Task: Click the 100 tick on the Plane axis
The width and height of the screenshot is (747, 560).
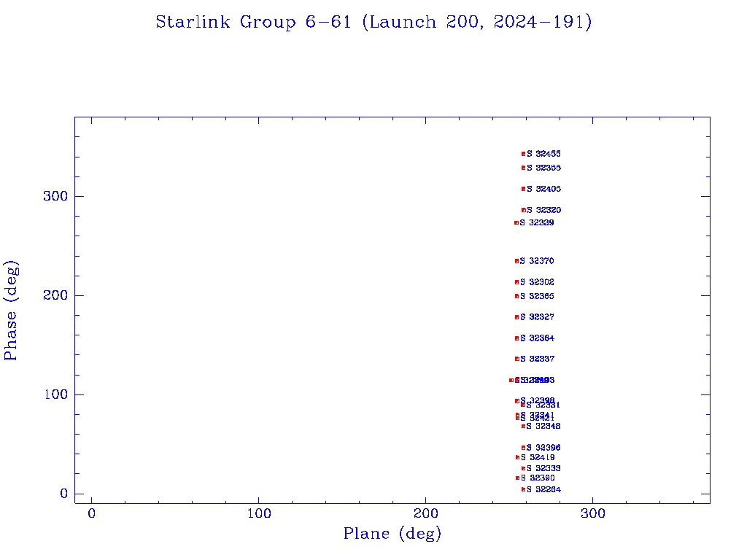Action: coord(259,513)
